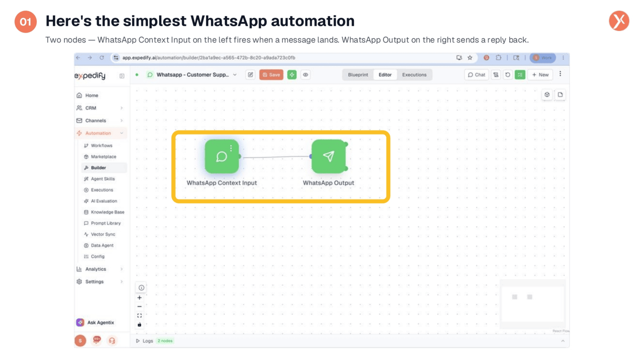The height and width of the screenshot is (362, 644).
Task: Open Marketplace in the sidebar
Action: [103, 156]
